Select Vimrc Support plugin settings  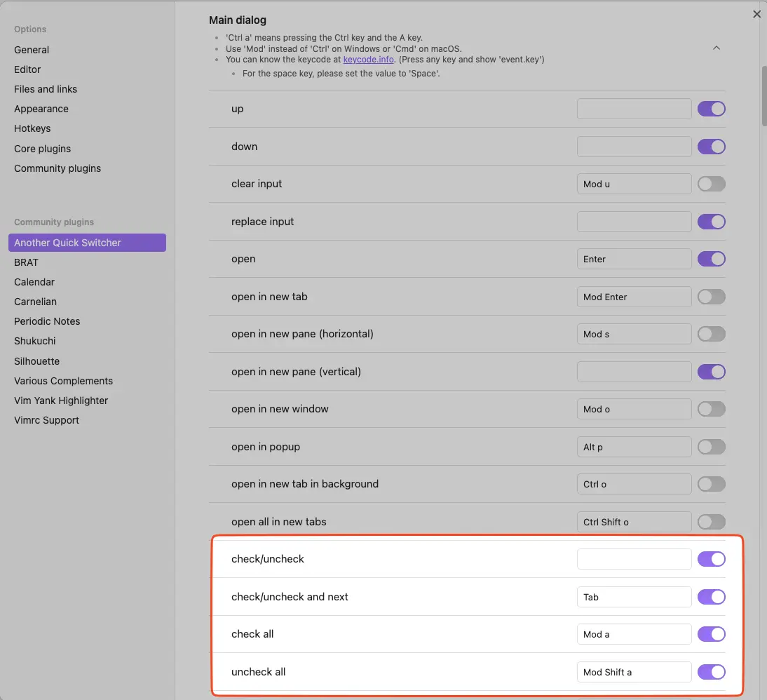(x=46, y=420)
